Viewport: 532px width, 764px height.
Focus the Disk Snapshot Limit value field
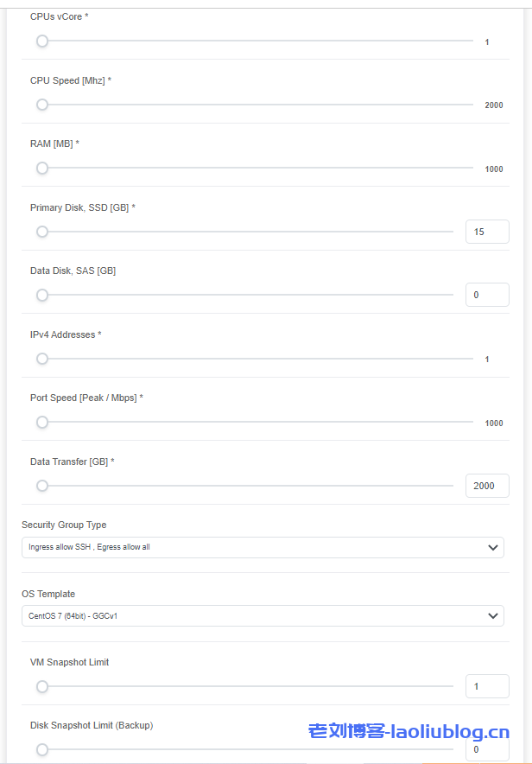[x=487, y=749]
